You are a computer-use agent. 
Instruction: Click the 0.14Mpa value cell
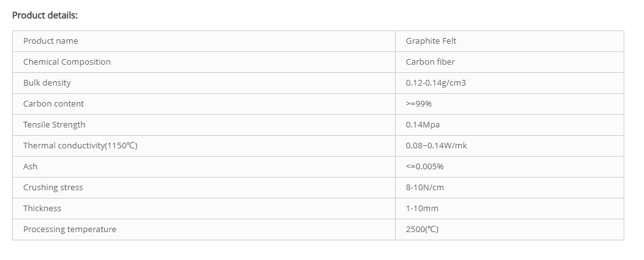click(422, 125)
